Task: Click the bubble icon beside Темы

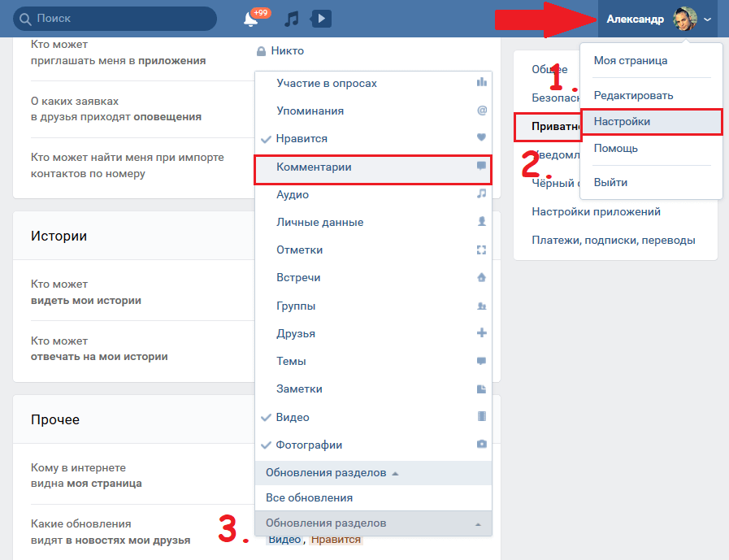Action: coord(482,361)
